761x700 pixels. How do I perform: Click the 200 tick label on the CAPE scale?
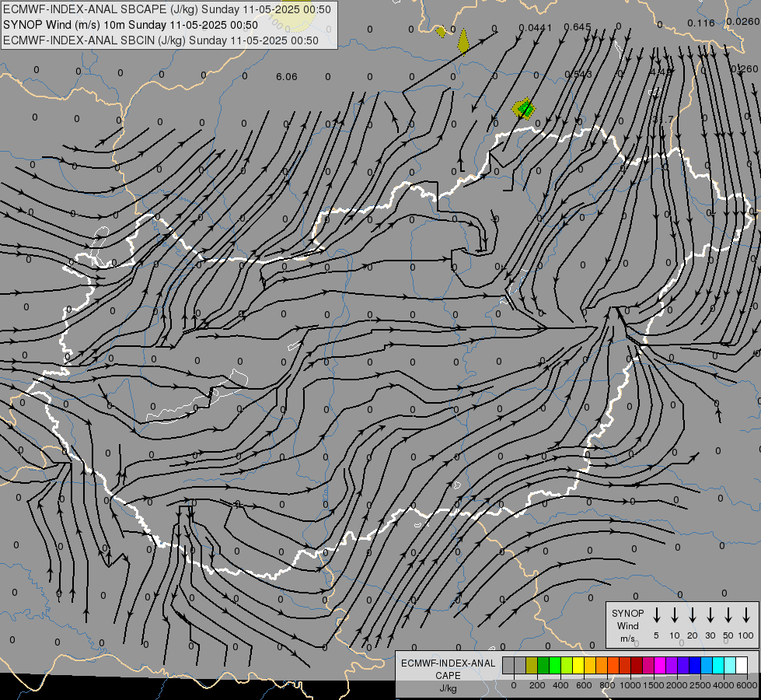point(537,685)
